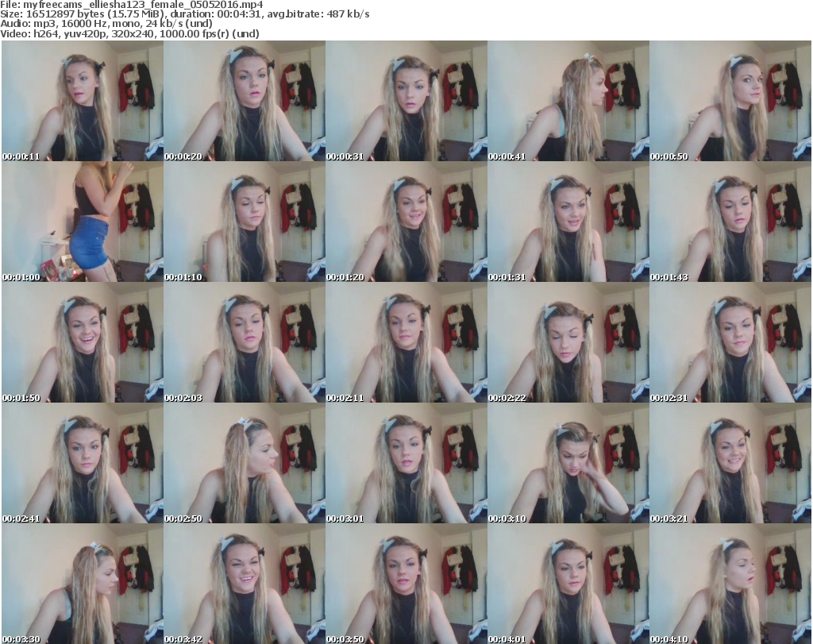813x644 pixels.
Task: Choose the thumbnail frame at 00:04:01
Action: tap(568, 584)
